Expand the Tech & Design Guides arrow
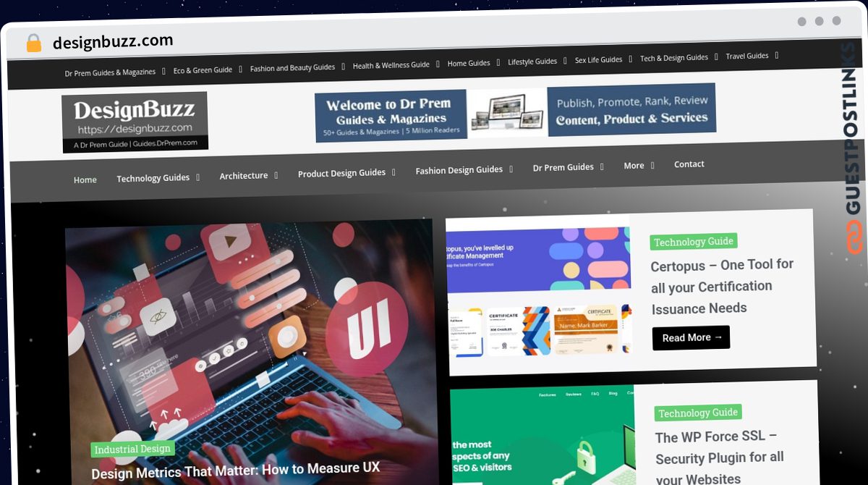Viewport: 868px width, 485px height. tap(717, 56)
